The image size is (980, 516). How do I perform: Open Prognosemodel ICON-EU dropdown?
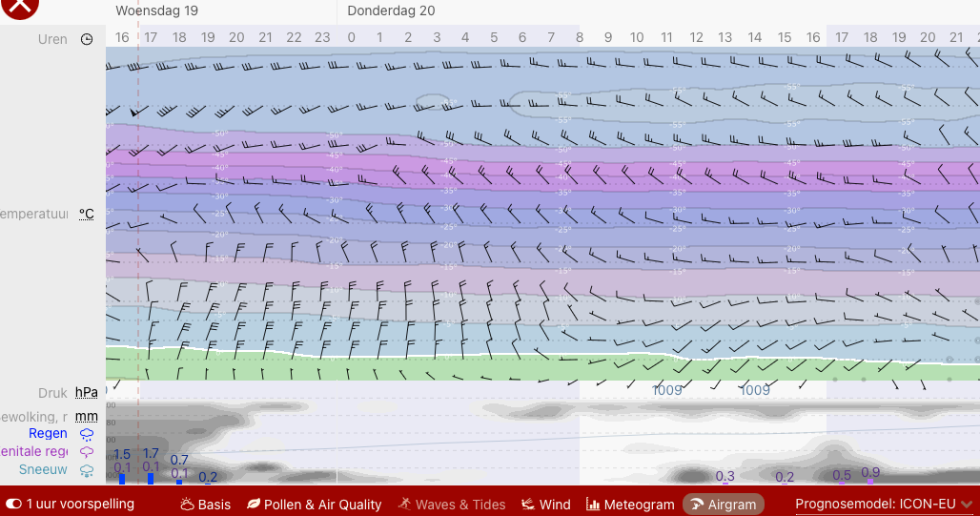click(x=883, y=505)
